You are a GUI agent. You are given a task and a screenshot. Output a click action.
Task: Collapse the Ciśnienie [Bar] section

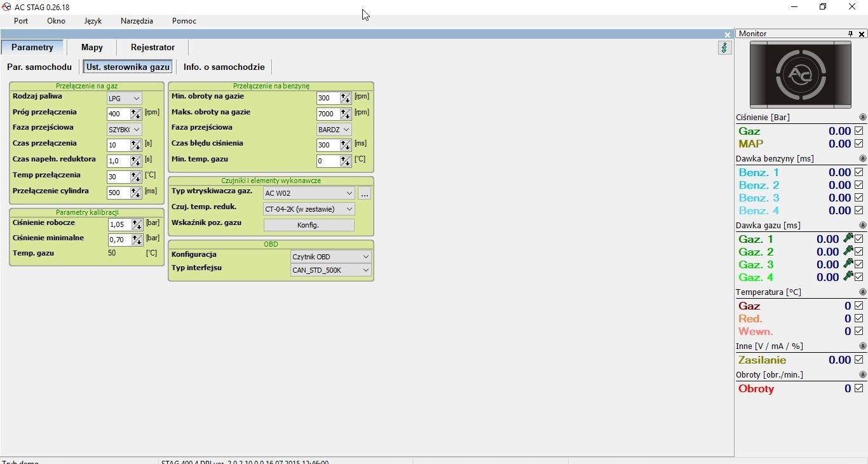point(862,118)
